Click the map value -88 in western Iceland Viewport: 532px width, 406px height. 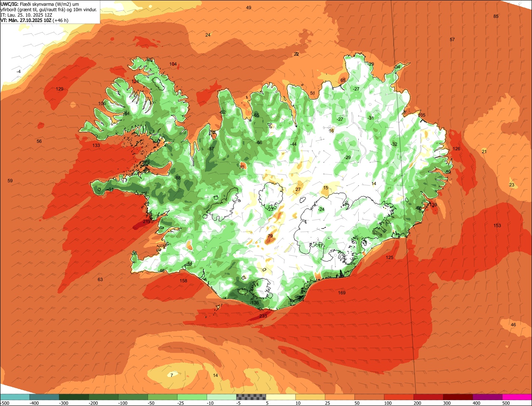tap(177, 178)
